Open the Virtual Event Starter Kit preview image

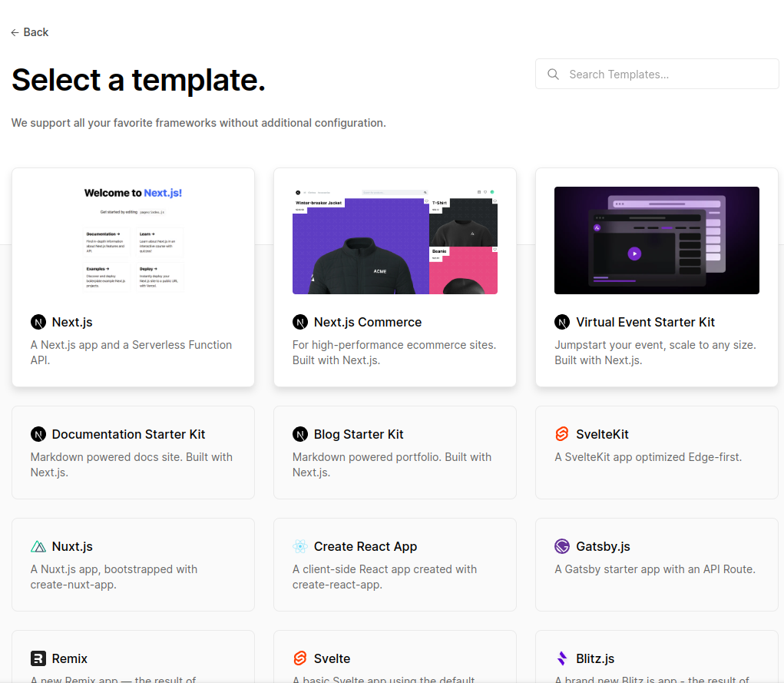(657, 240)
